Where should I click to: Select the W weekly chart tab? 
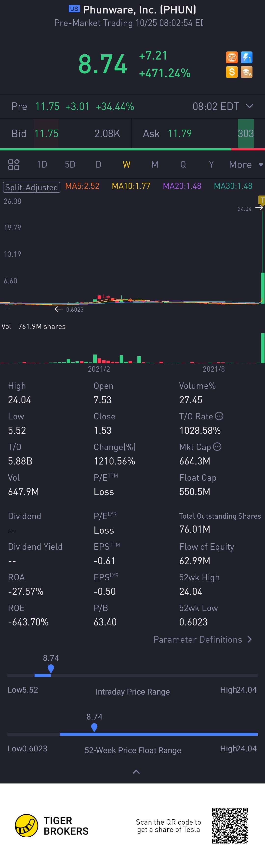point(127,164)
